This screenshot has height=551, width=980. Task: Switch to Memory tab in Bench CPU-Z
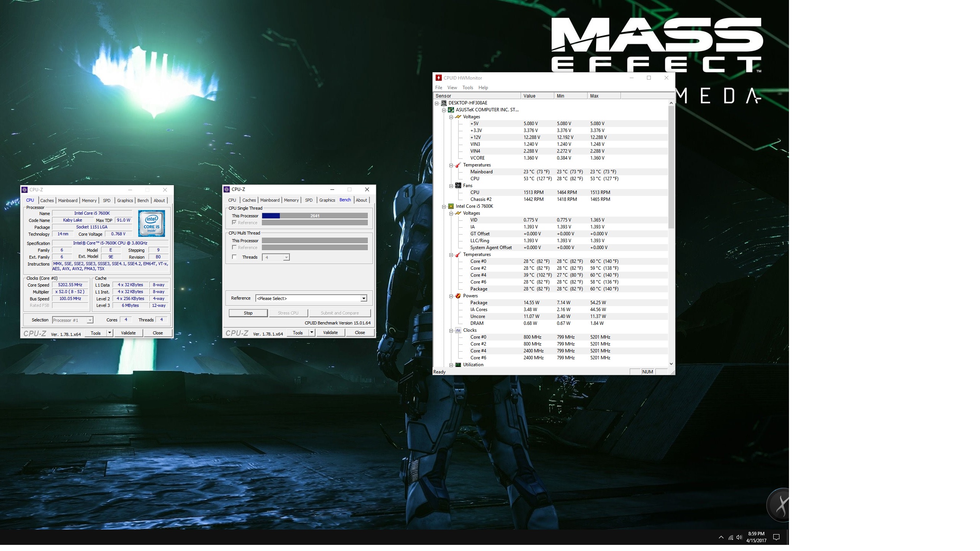pyautogui.click(x=291, y=200)
